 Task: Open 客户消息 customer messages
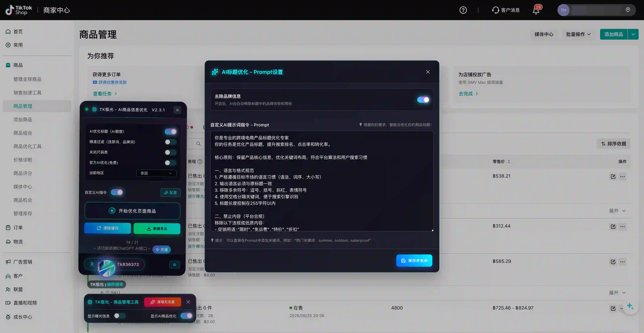tap(506, 10)
